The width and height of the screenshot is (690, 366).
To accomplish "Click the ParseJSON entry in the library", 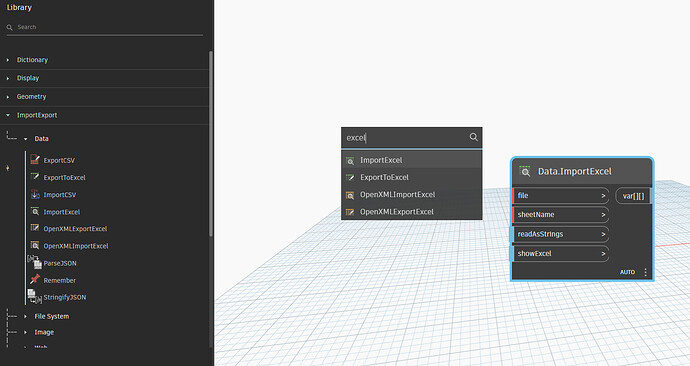I will point(60,263).
